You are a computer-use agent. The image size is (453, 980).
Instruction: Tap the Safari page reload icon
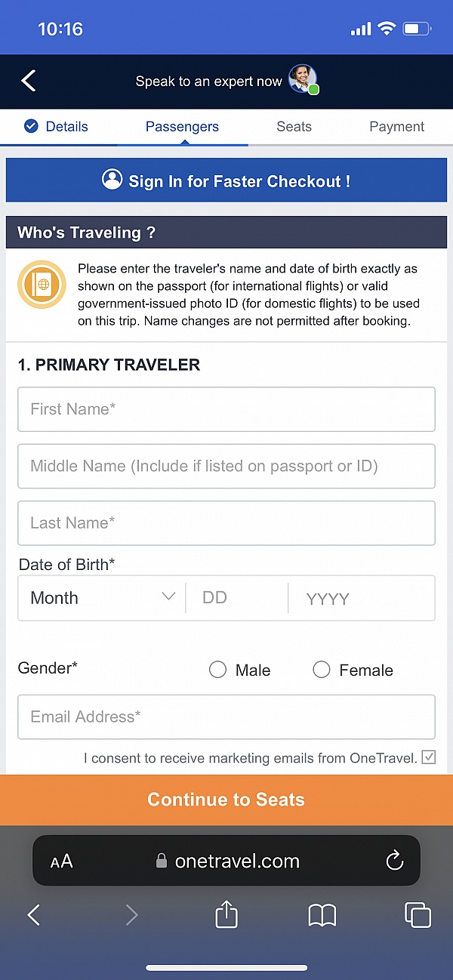394,861
